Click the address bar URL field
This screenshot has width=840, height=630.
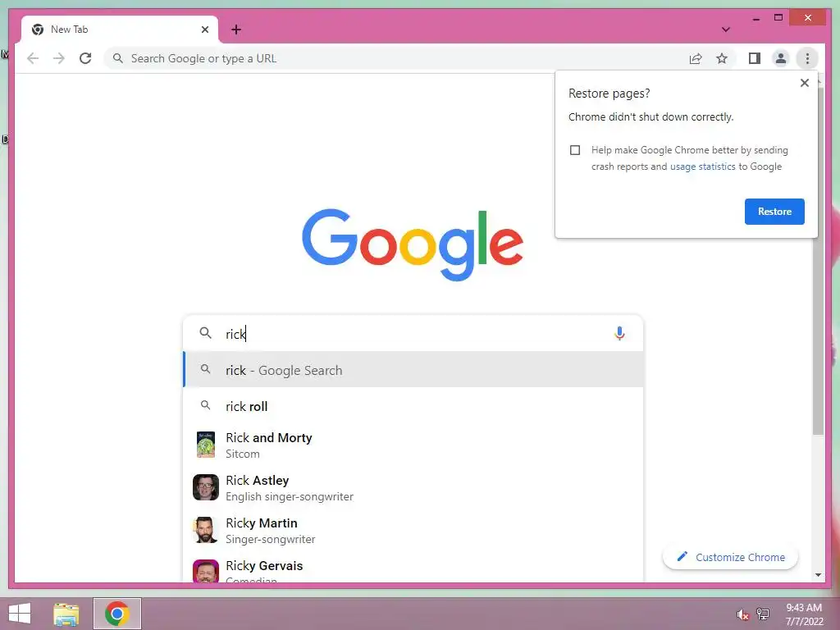[x=395, y=58]
